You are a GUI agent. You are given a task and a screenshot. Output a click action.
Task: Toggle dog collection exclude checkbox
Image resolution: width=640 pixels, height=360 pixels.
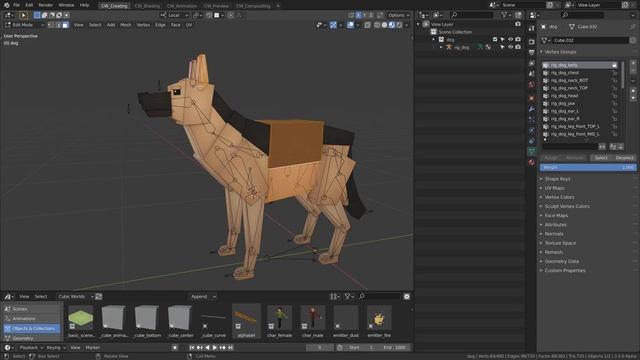pos(495,40)
